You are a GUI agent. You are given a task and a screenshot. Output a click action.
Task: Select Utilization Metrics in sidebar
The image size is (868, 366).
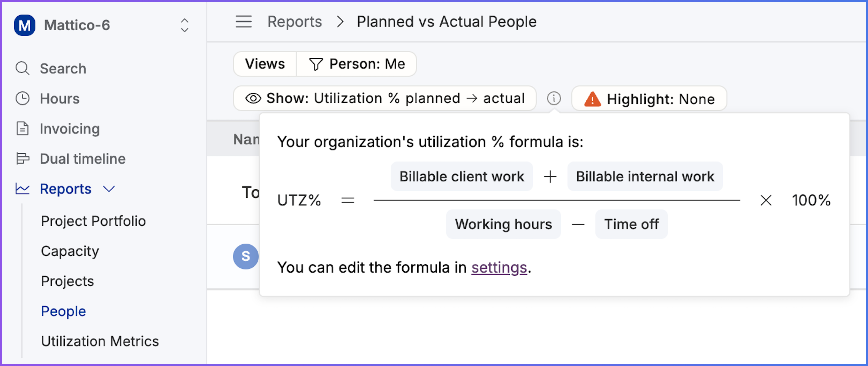click(x=100, y=341)
